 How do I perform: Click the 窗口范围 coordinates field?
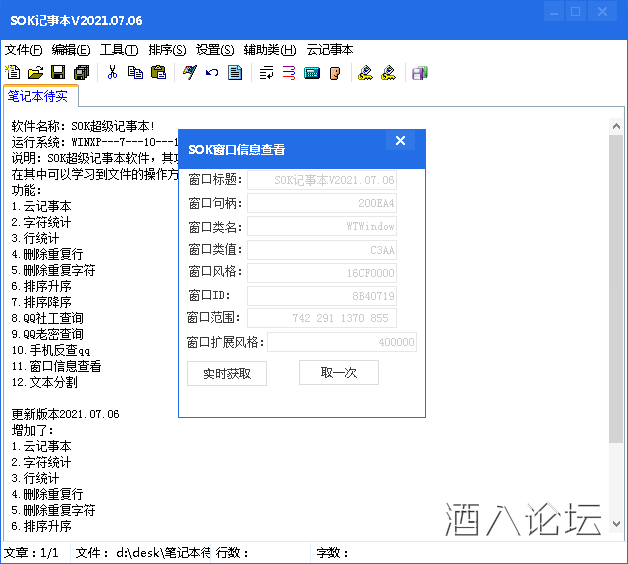coord(322,318)
